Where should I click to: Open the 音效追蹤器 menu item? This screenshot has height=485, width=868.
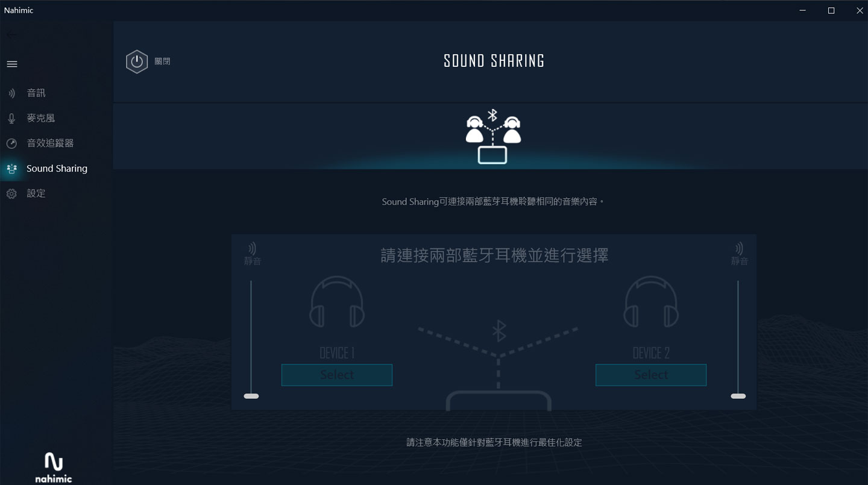57,143
